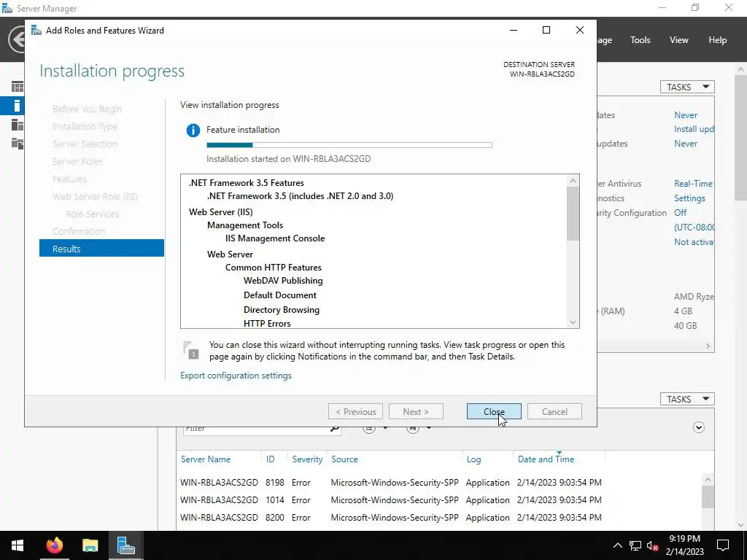Open the Action Center notification icon
The width and height of the screenshot is (747, 560).
point(723,545)
